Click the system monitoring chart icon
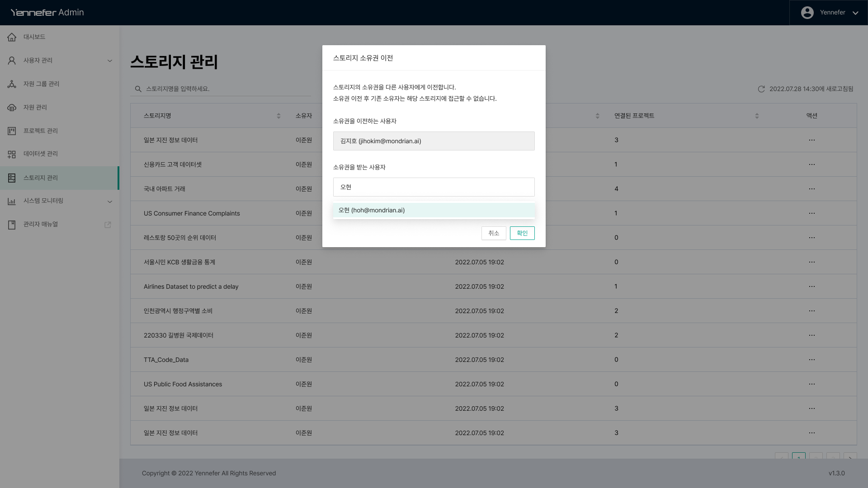The height and width of the screenshot is (488, 868). click(12, 201)
